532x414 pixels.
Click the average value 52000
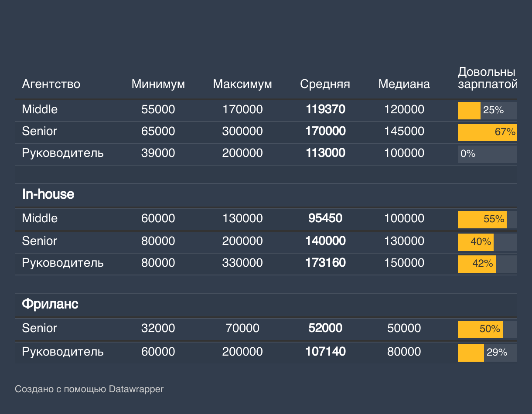[325, 328]
